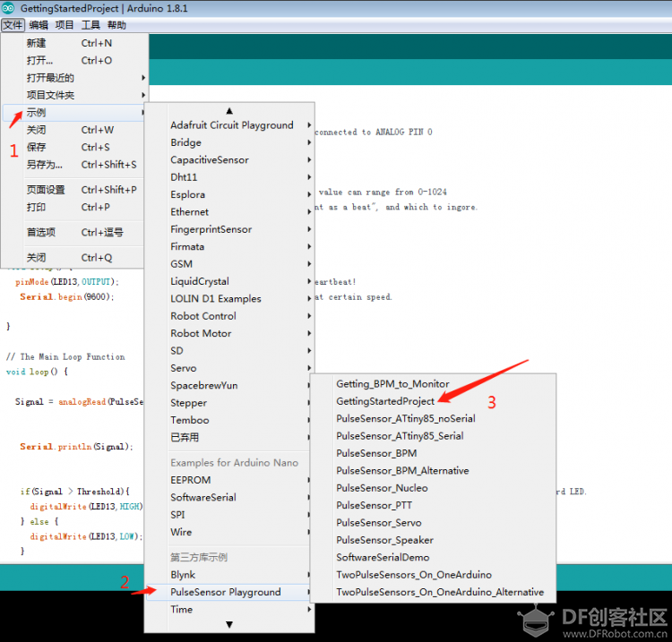Click the up arrow scrolling the examples list
The width and height of the screenshot is (672, 642).
[229, 111]
